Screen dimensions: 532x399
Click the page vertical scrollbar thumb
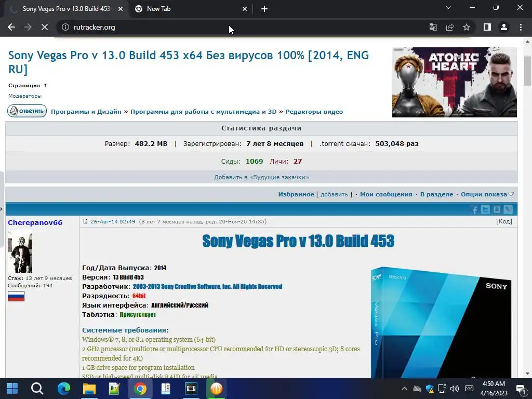pyautogui.click(x=528, y=70)
